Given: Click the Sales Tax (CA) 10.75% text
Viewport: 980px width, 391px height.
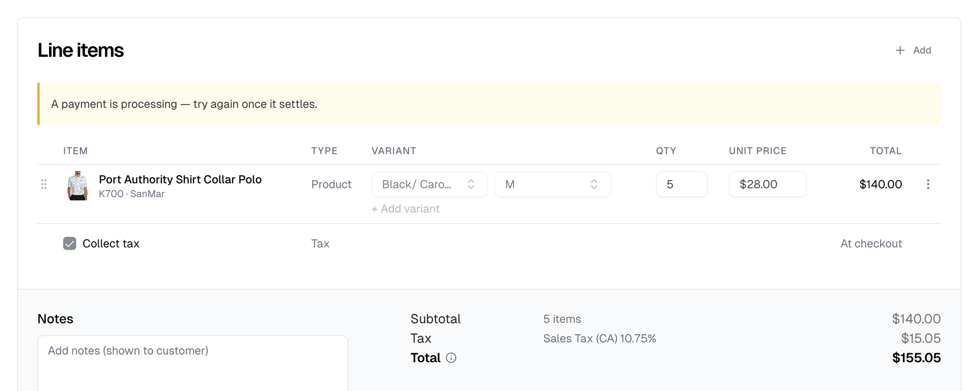Looking at the screenshot, I should click(x=599, y=339).
